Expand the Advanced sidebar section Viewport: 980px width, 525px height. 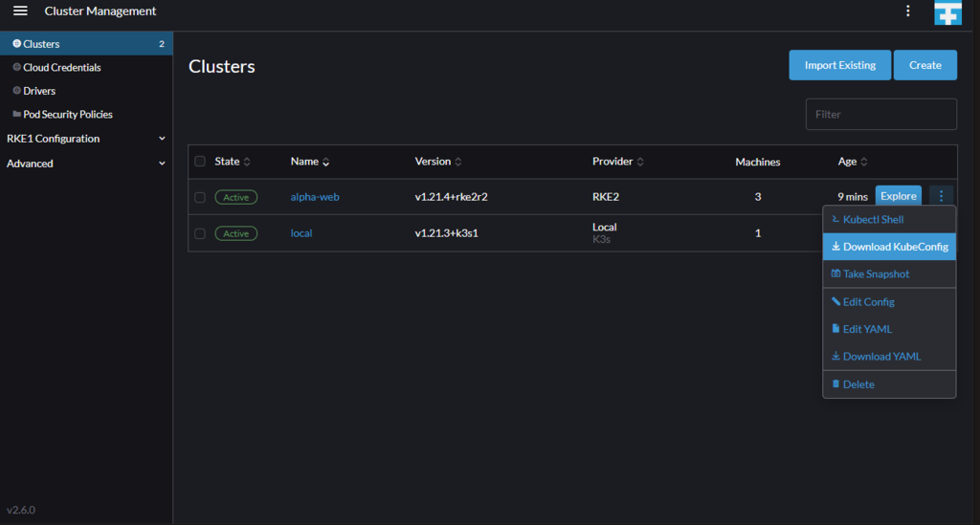pos(86,164)
